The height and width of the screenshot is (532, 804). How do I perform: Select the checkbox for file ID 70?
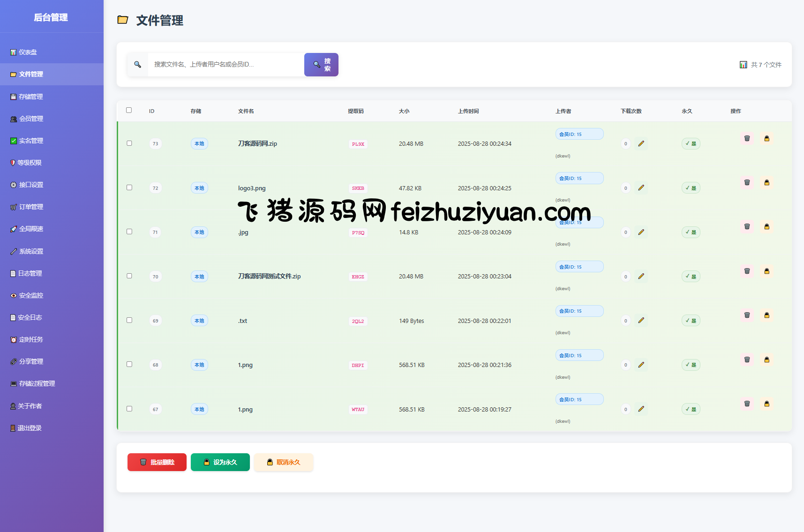click(129, 276)
